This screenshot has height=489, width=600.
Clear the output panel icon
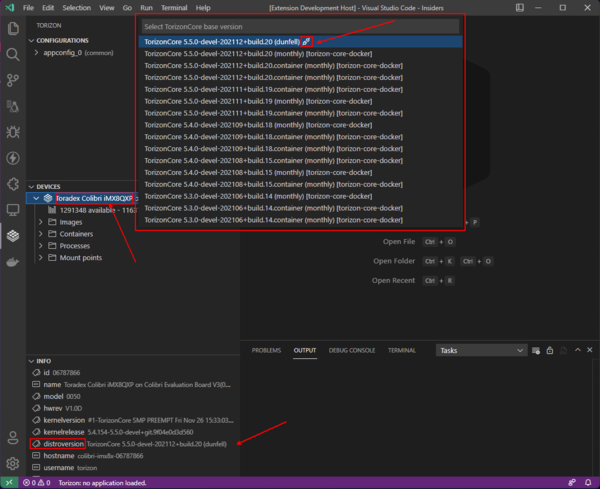click(x=536, y=350)
